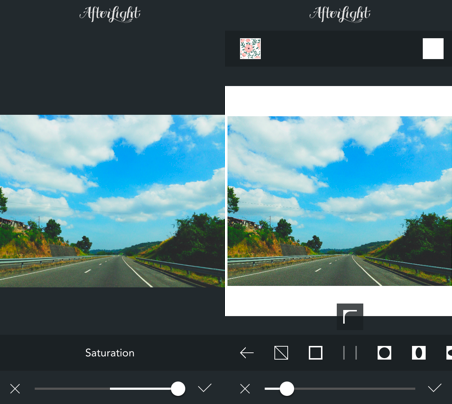Tap the framed road photo preview

[x=339, y=201]
